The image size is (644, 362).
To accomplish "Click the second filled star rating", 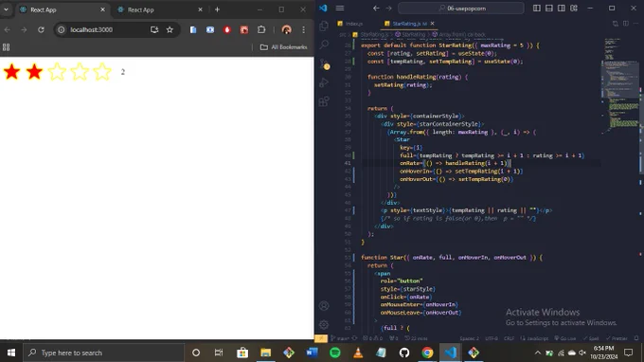I will click(34, 72).
